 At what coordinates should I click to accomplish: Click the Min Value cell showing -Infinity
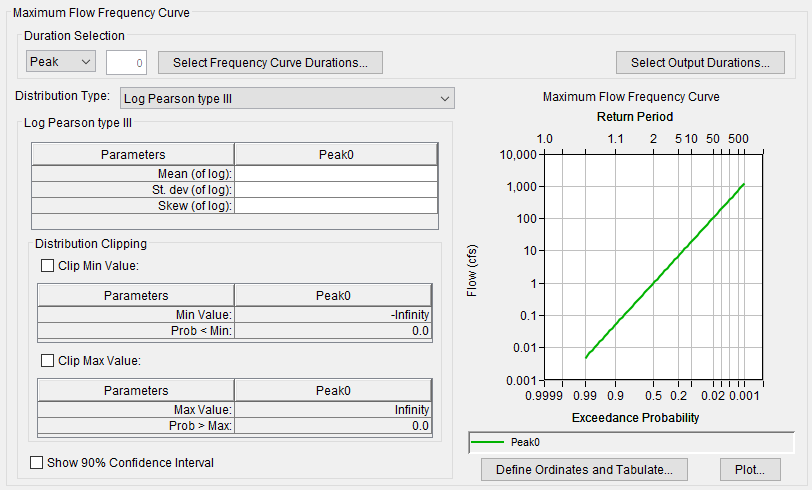point(333,315)
